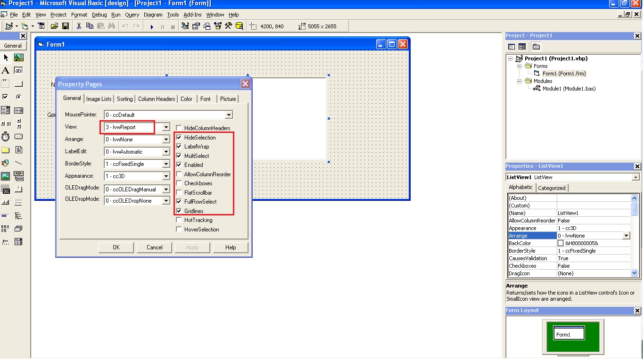Open the LabelEdit dropdown
This screenshot has height=362, width=644.
tap(165, 152)
